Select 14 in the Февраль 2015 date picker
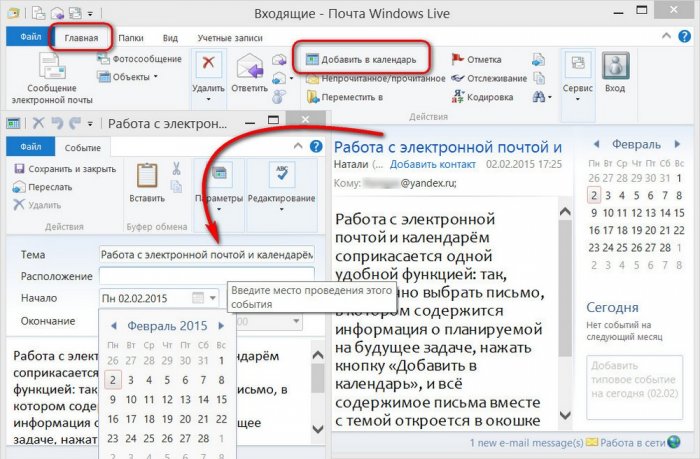This screenshot has width=700, height=459. (203, 399)
